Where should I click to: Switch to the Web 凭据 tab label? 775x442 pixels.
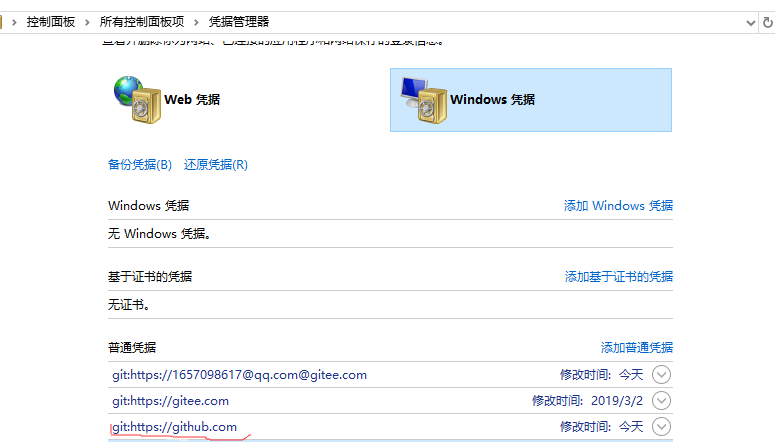(x=192, y=100)
